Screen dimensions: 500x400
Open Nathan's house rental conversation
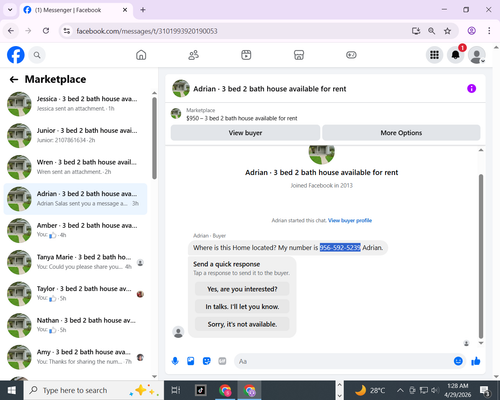(75, 325)
